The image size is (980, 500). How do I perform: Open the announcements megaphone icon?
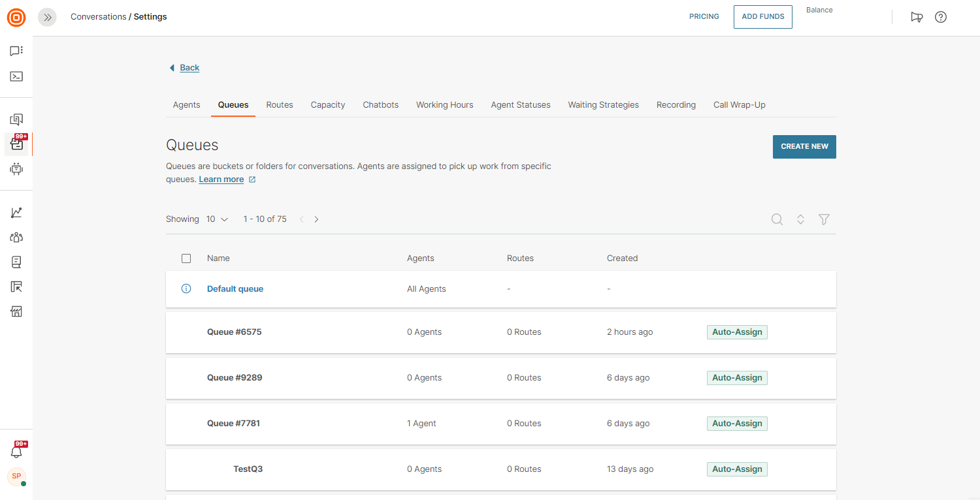tap(917, 17)
